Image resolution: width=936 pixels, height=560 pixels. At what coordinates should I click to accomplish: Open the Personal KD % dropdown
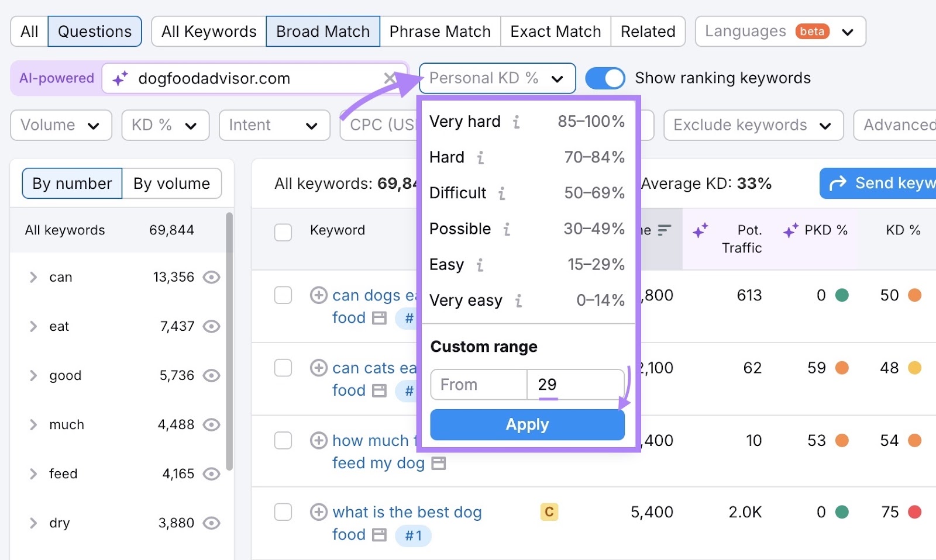click(x=497, y=78)
